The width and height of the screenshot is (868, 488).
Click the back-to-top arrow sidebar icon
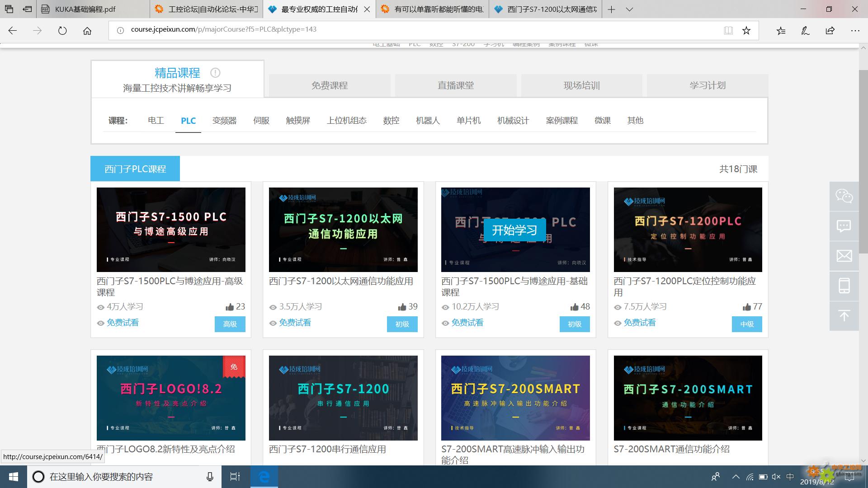844,315
